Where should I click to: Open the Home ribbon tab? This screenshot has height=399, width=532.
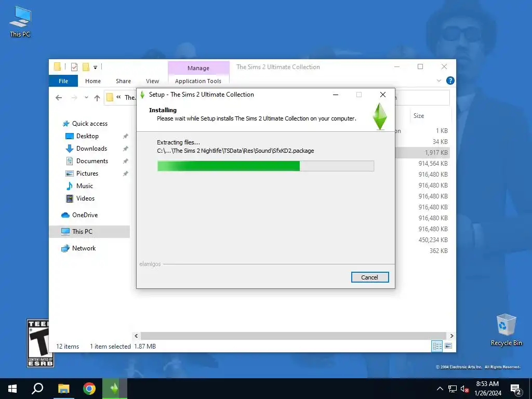tap(93, 81)
